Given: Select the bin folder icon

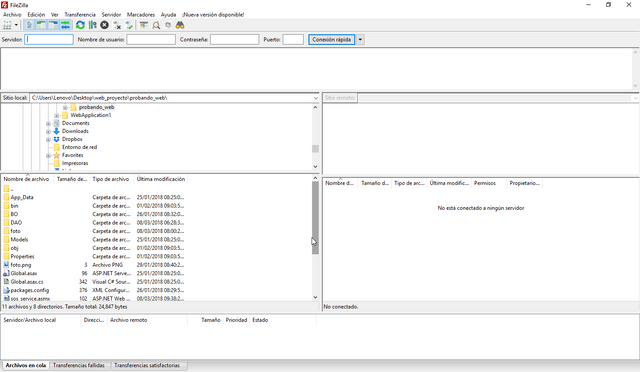Looking at the screenshot, I should [x=6, y=206].
